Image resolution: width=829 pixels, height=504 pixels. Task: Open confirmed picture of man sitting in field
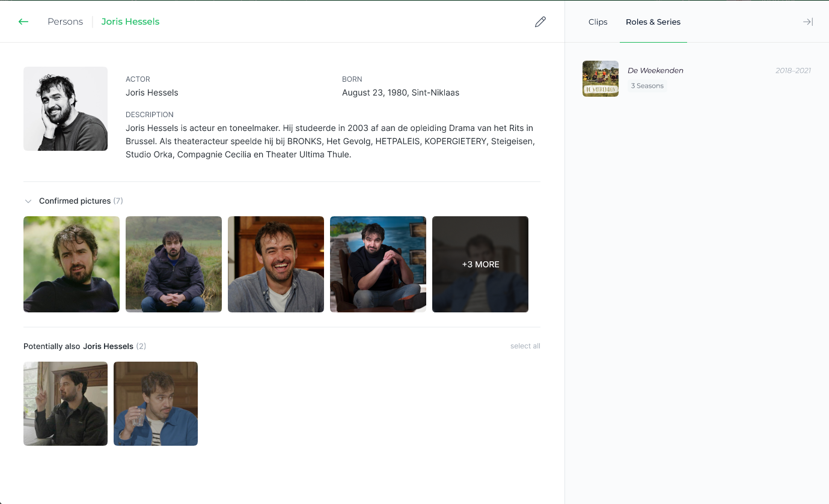click(x=174, y=264)
